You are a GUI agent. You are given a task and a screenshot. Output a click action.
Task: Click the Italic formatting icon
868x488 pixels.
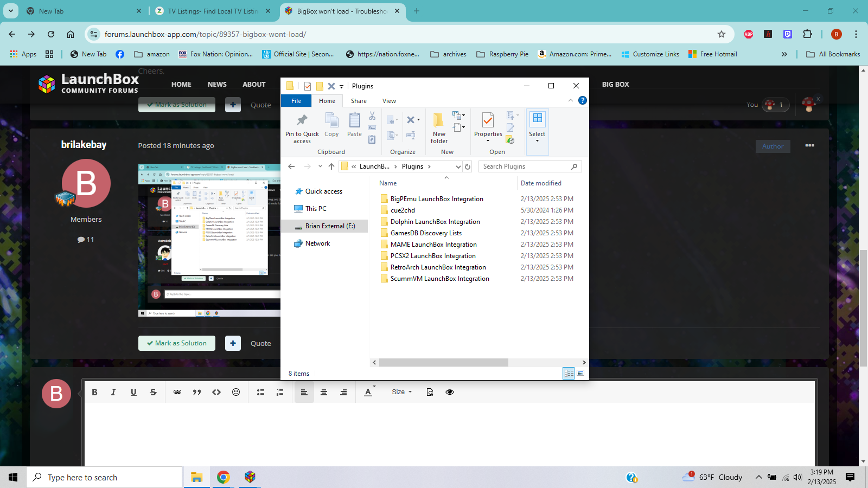(113, 392)
